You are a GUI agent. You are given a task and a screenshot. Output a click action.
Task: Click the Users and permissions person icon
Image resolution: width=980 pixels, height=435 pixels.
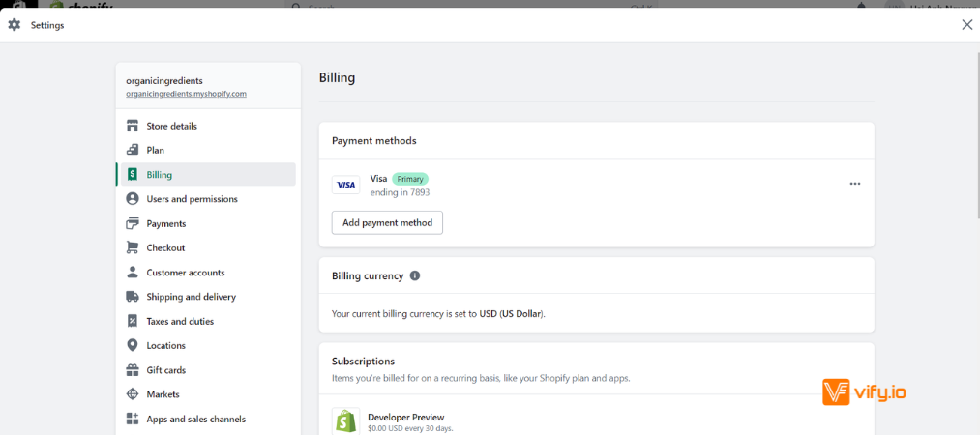click(x=133, y=198)
